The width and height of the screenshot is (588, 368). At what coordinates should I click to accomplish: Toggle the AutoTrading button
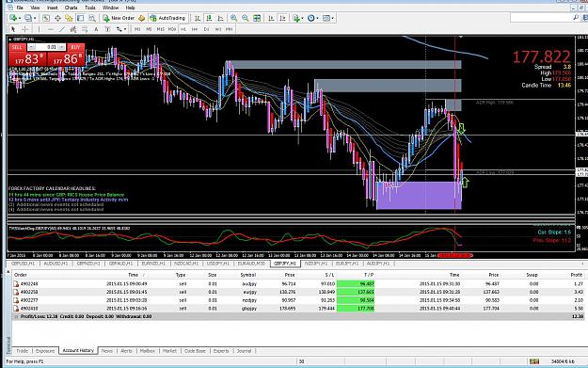pyautogui.click(x=168, y=18)
